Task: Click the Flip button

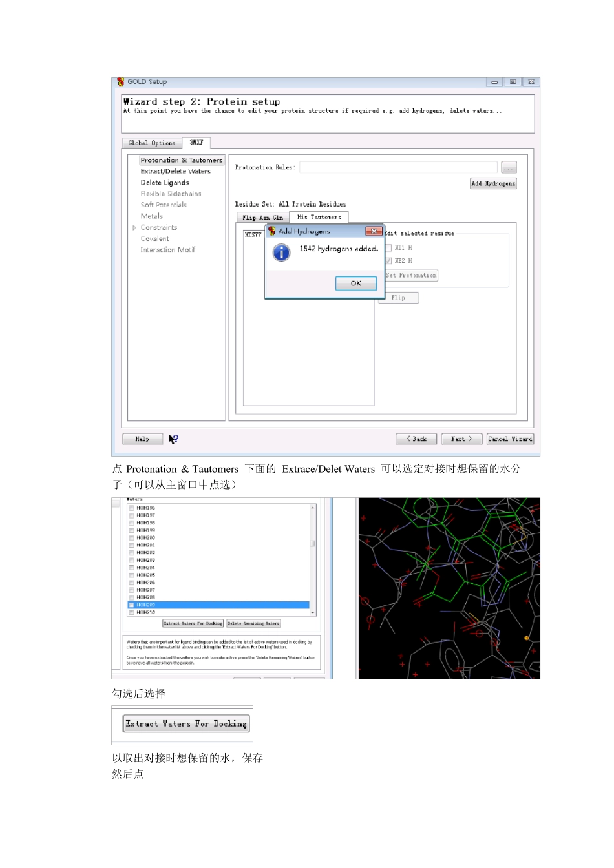Action: (x=399, y=298)
